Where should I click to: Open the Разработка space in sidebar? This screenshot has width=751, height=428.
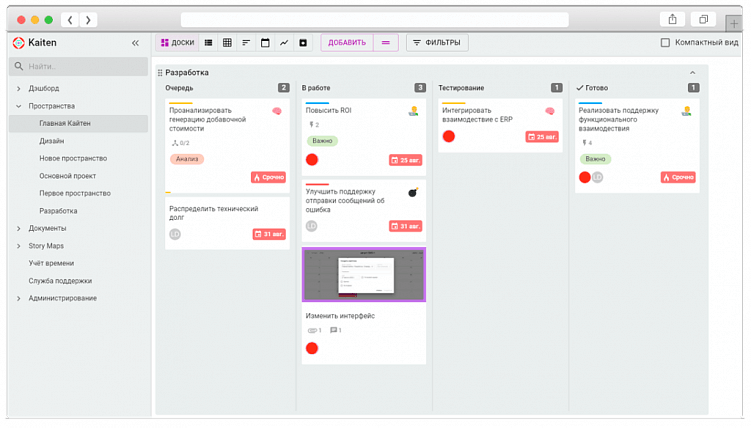58,211
